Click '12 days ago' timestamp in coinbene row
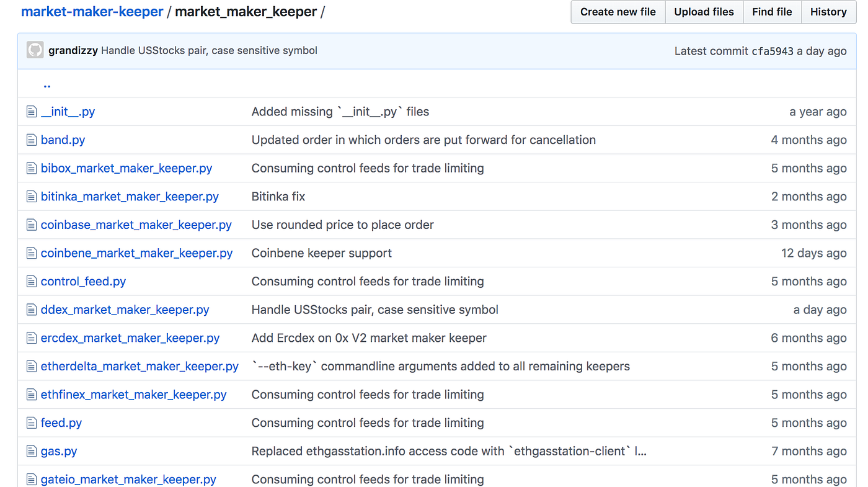 (x=813, y=253)
